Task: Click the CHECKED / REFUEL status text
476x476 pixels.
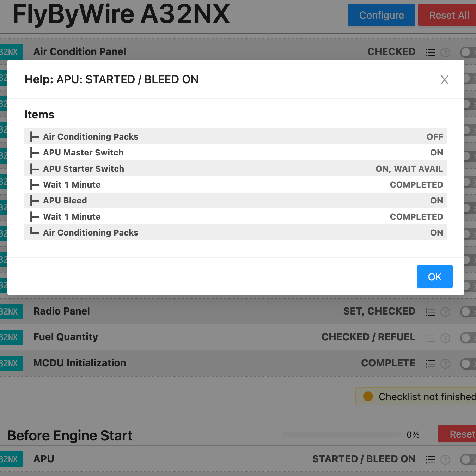Action: 368,337
